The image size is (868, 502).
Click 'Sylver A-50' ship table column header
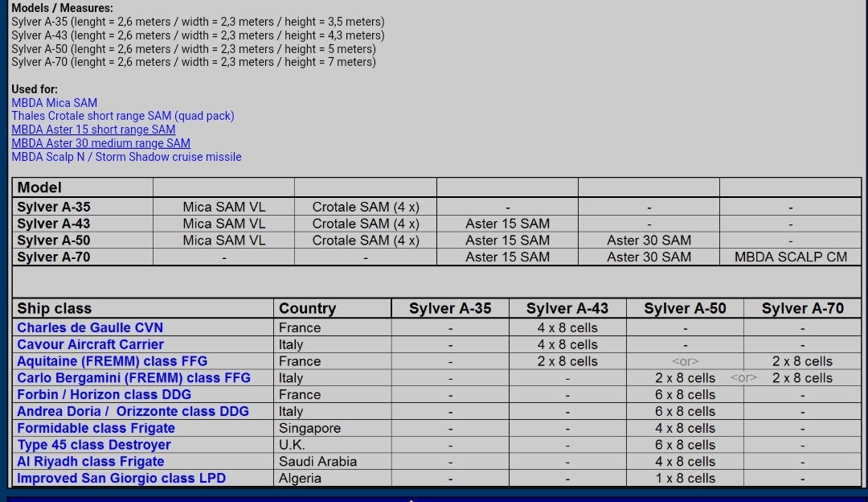685,308
